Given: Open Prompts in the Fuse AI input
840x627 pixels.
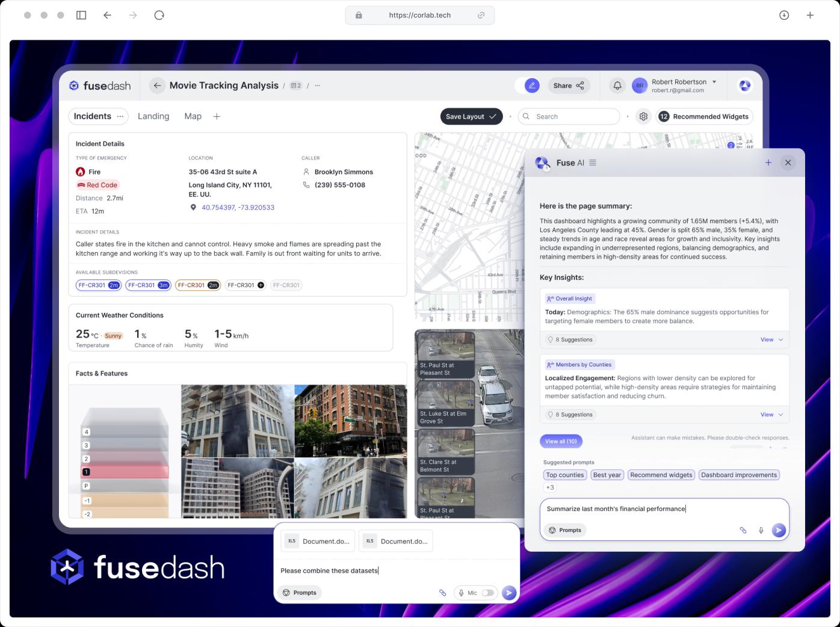Looking at the screenshot, I should pyautogui.click(x=564, y=530).
